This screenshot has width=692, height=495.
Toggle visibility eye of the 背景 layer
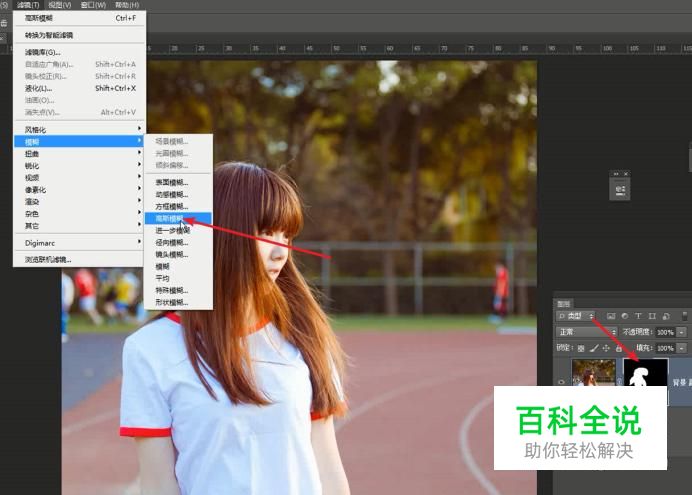click(561, 382)
